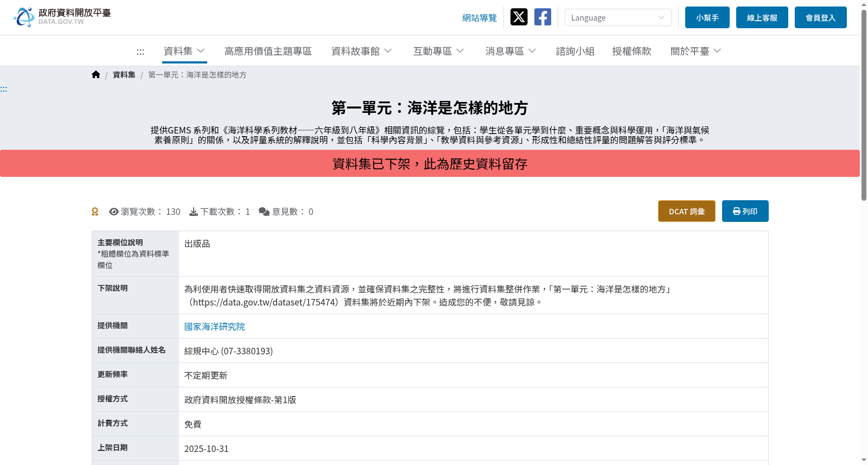Click the eye icon beside 瀏覽次數
The height and width of the screenshot is (465, 868).
(x=114, y=212)
